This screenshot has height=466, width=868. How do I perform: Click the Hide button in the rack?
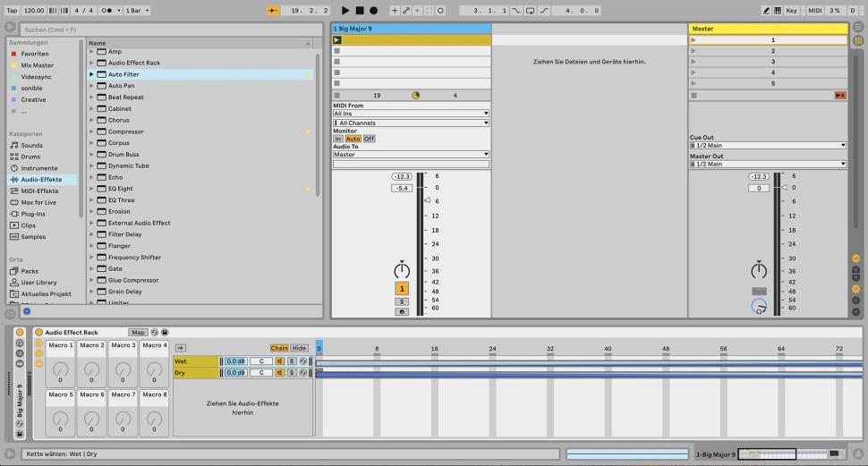pos(300,348)
